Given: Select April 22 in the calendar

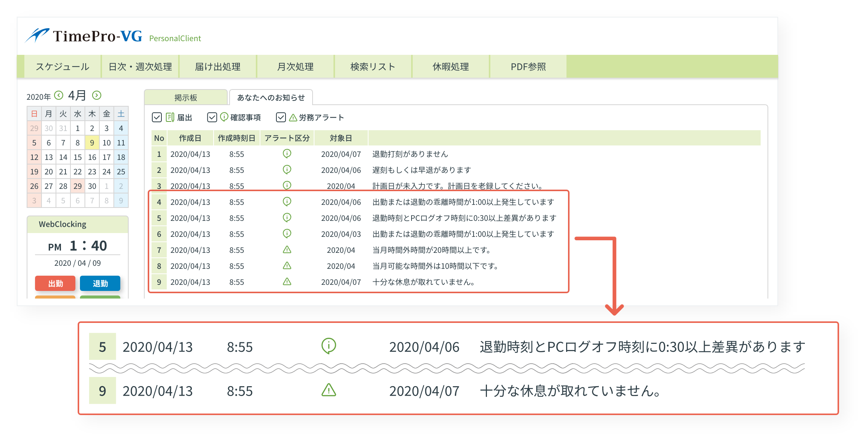Looking at the screenshot, I should (x=78, y=172).
